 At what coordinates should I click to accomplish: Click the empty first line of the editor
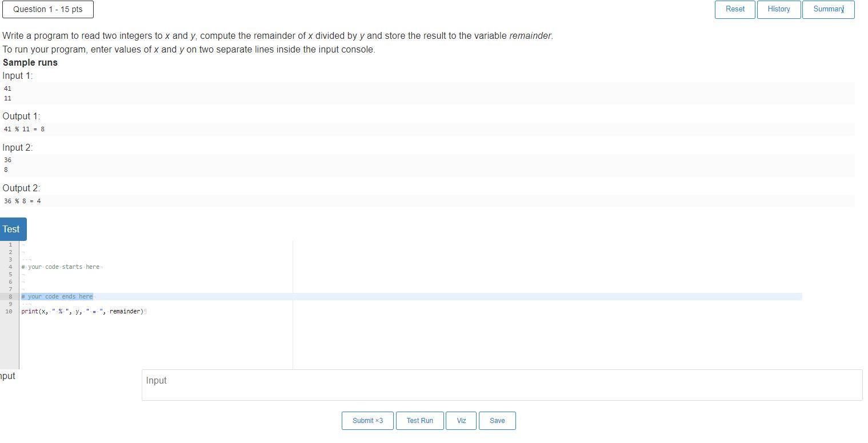coord(57,244)
